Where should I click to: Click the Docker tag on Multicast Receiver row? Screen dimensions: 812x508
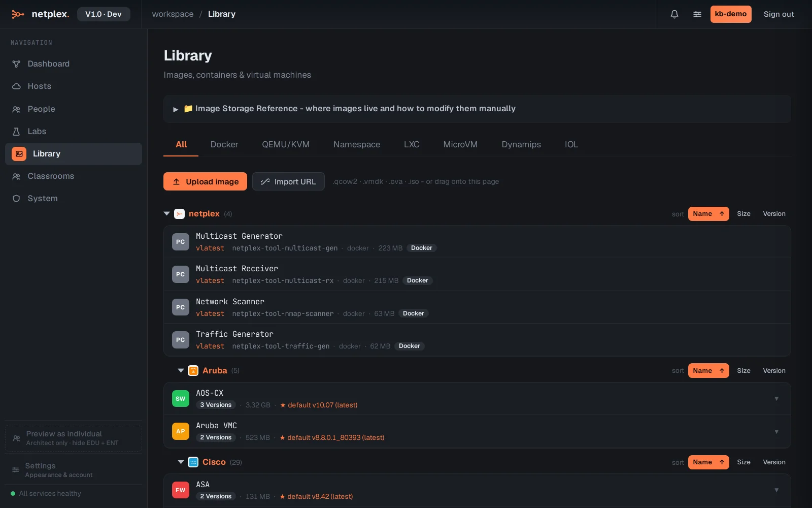pos(418,281)
